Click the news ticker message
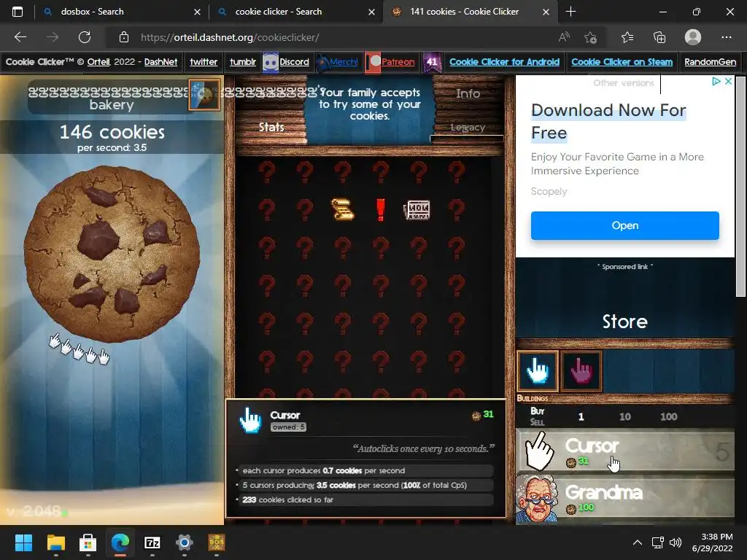Viewport: 747px width, 560px height. [369, 104]
